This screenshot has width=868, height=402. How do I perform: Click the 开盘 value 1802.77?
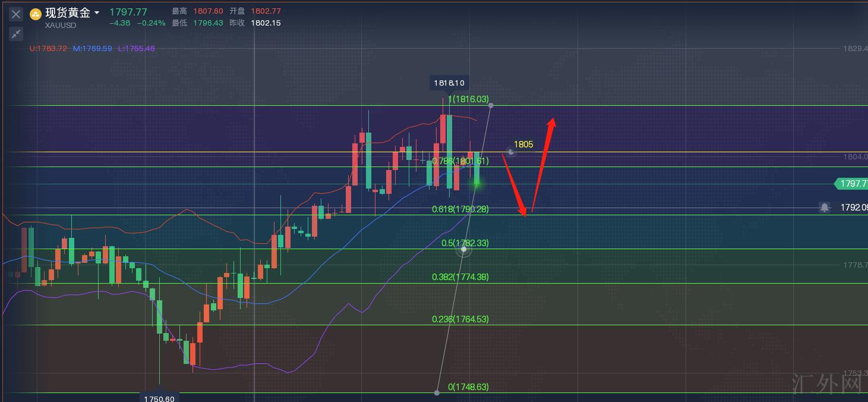(x=266, y=11)
